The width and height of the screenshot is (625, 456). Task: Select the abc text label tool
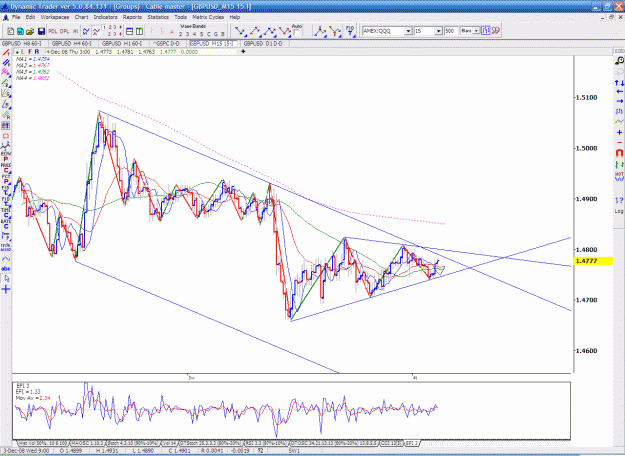(6, 269)
